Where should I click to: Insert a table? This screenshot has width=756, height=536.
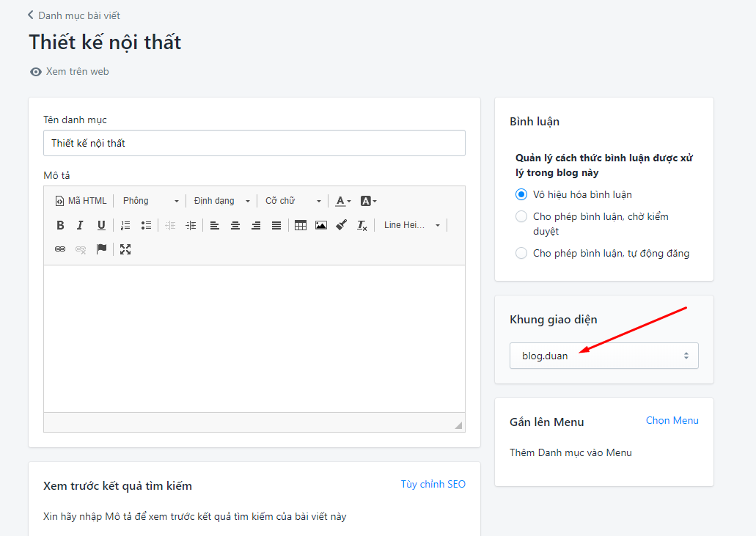pyautogui.click(x=301, y=225)
